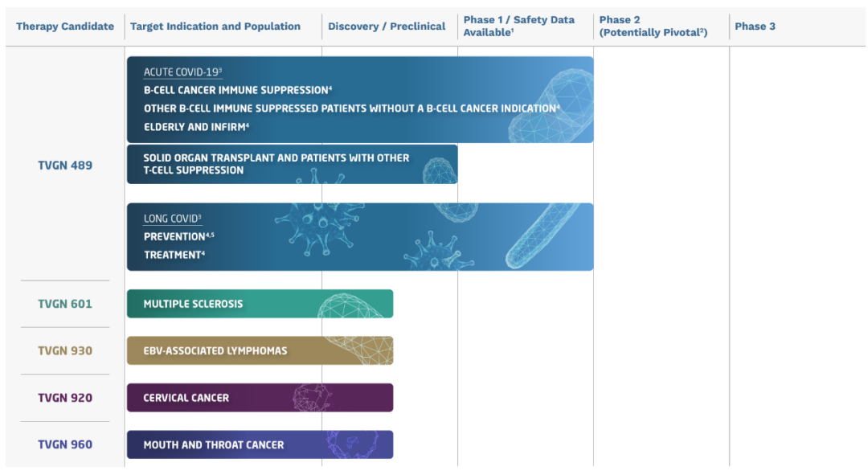Select the Therapy Candidate column header
The image size is (868, 475).
[65, 27]
